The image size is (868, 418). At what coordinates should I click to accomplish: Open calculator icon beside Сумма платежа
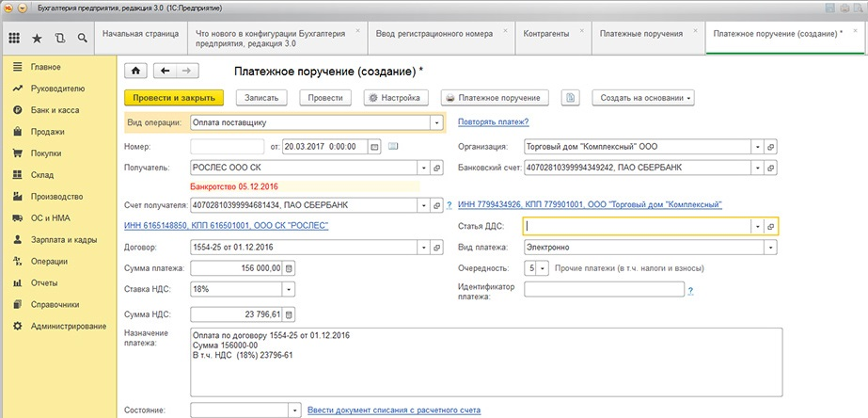(x=289, y=268)
